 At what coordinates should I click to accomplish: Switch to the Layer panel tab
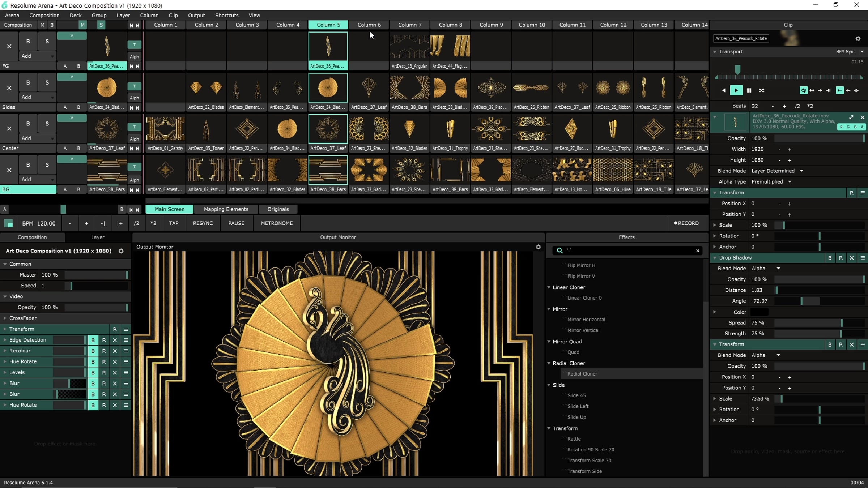(98, 237)
